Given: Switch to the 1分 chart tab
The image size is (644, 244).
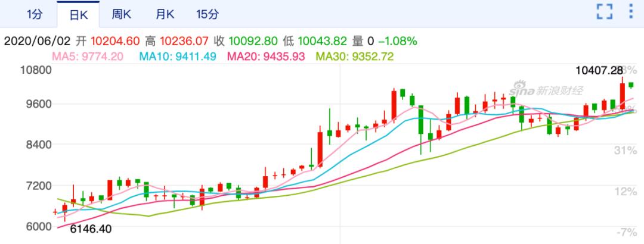Looking at the screenshot, I should pos(35,14).
